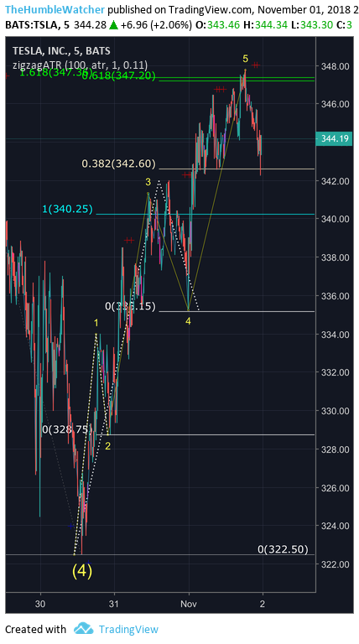This screenshot has height=644, width=359.
Task: Click the wave 3 label near 342
Action: pyautogui.click(x=148, y=182)
